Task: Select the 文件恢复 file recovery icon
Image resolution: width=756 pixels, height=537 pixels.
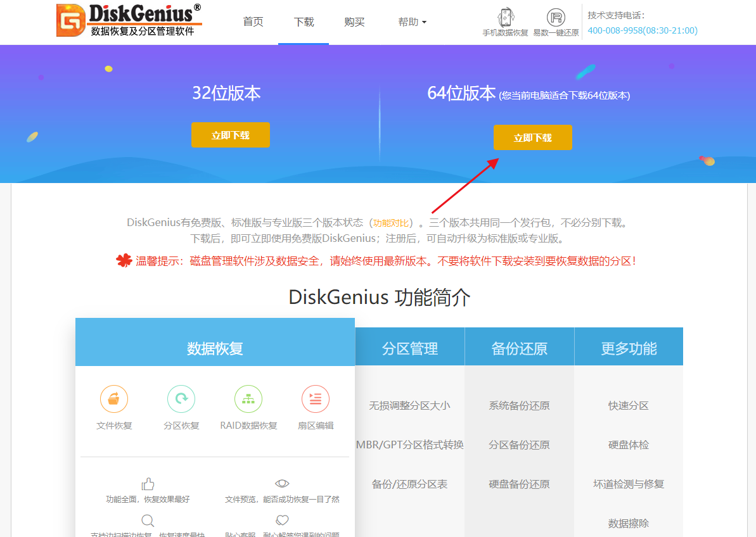Action: 114,399
